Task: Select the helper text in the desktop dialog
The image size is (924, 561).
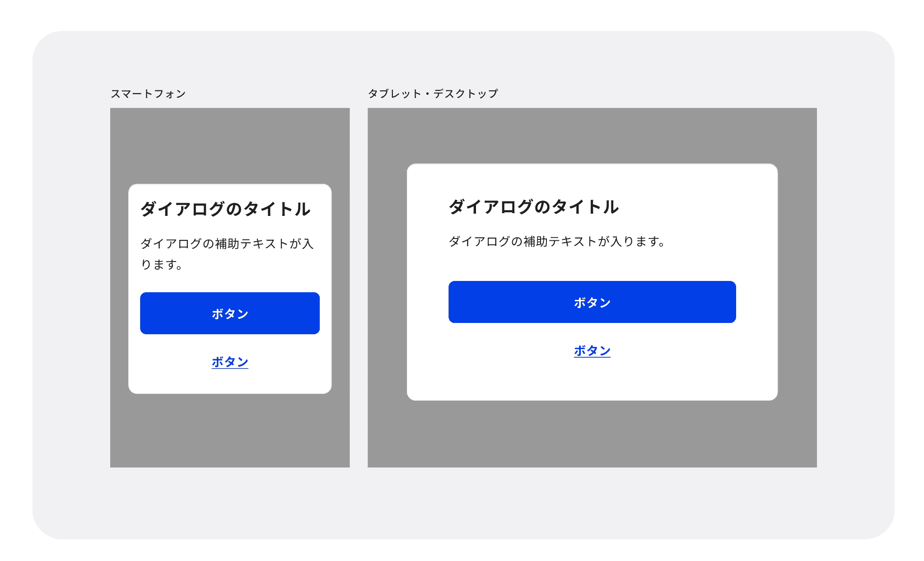Action: coord(556,242)
